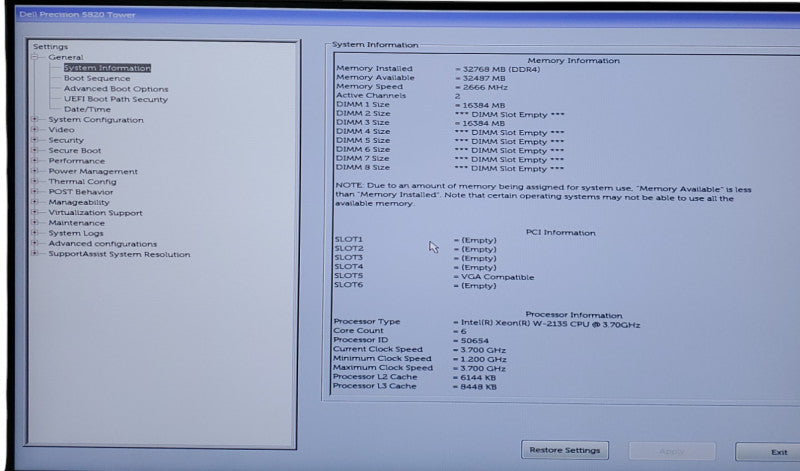Select Virtualization Support category
The width and height of the screenshot is (800, 471).
(x=95, y=213)
